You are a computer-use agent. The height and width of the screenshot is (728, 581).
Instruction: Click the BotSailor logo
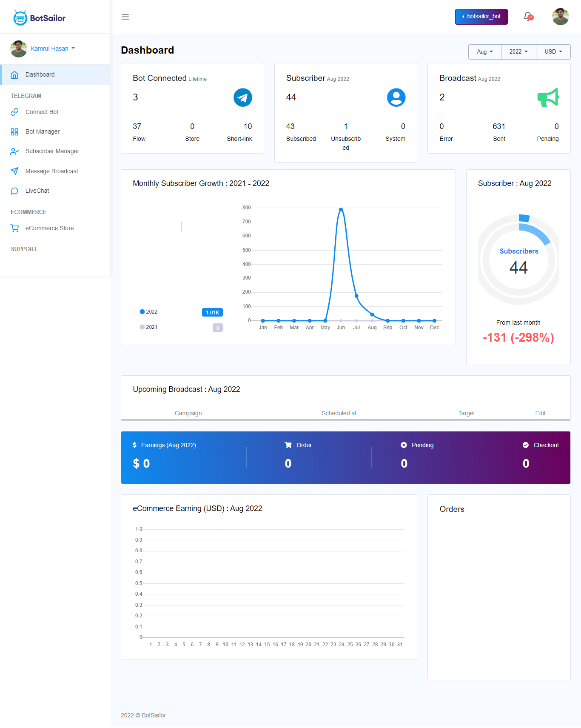click(x=39, y=17)
